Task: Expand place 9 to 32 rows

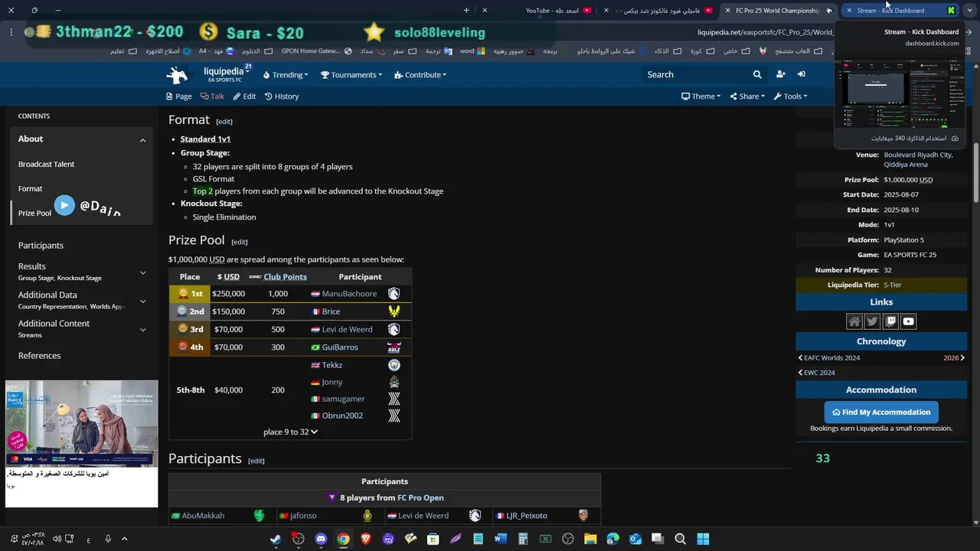Action: (290, 432)
